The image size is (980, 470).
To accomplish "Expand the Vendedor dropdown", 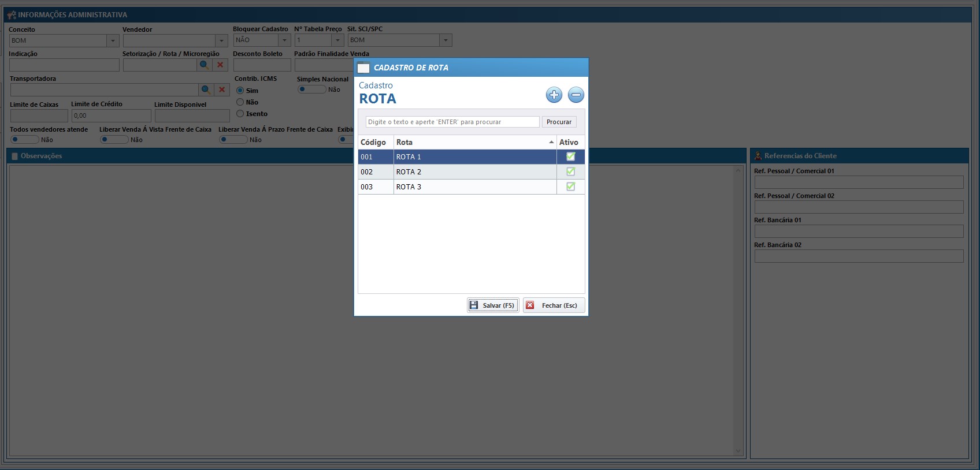I will (221, 41).
